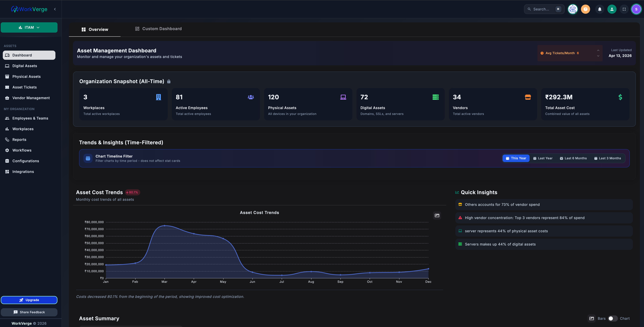Image resolution: width=644 pixels, height=327 pixels.
Task: Select Digital Assets in the sidebar
Action: pos(25,66)
